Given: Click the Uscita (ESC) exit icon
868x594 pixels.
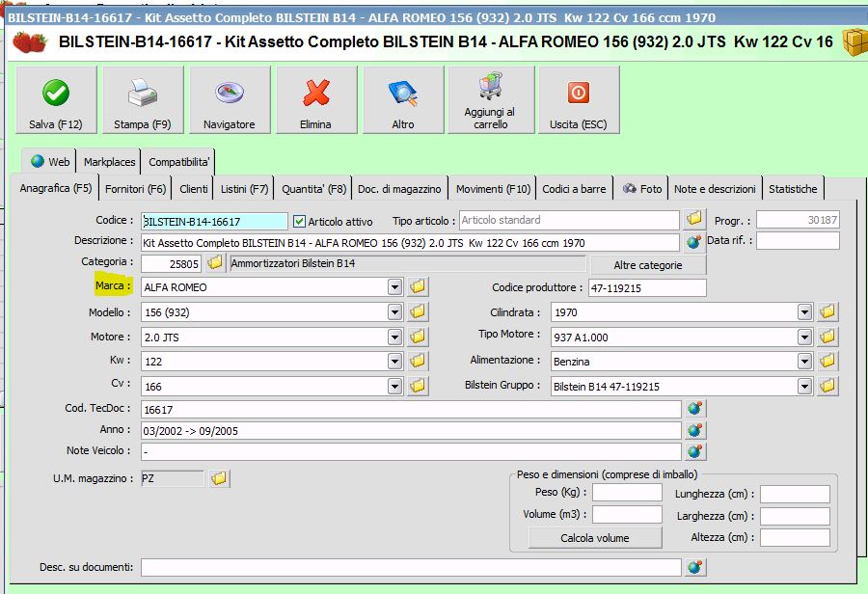Looking at the screenshot, I should pos(578,94).
